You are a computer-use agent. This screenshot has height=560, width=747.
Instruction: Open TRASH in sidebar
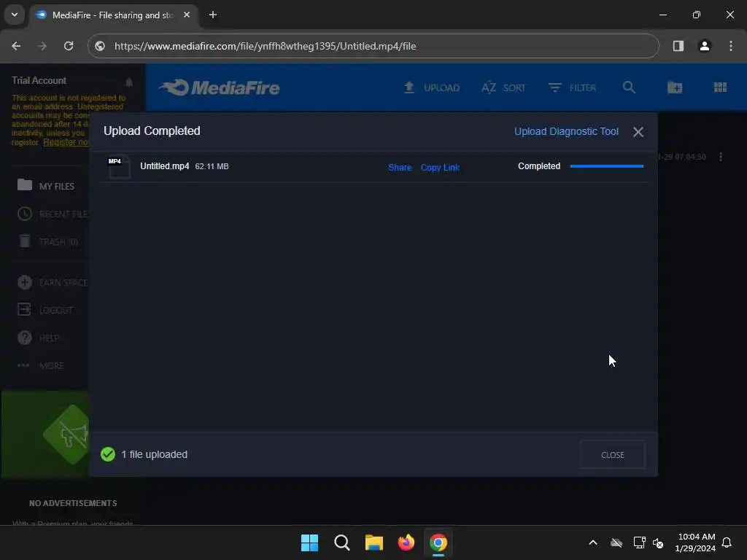click(47, 241)
